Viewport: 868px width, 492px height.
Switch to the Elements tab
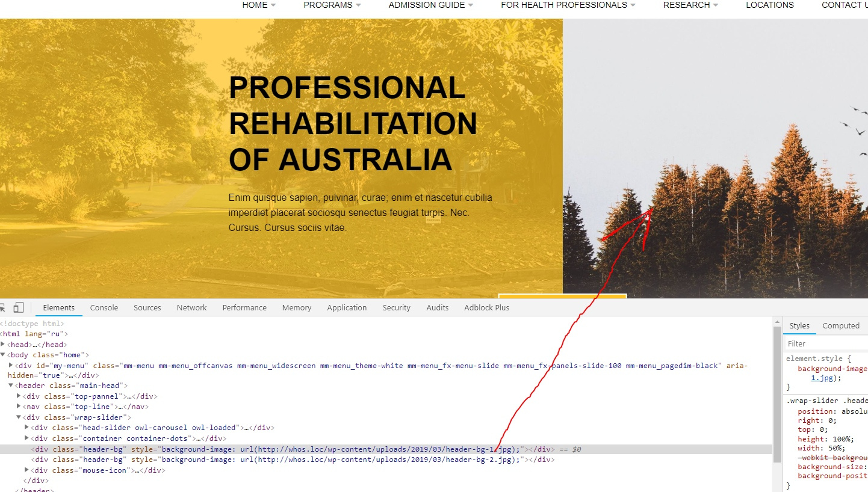pyautogui.click(x=58, y=307)
